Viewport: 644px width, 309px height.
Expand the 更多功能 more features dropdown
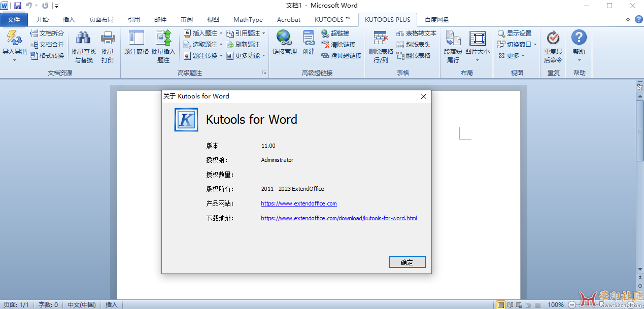pyautogui.click(x=264, y=56)
